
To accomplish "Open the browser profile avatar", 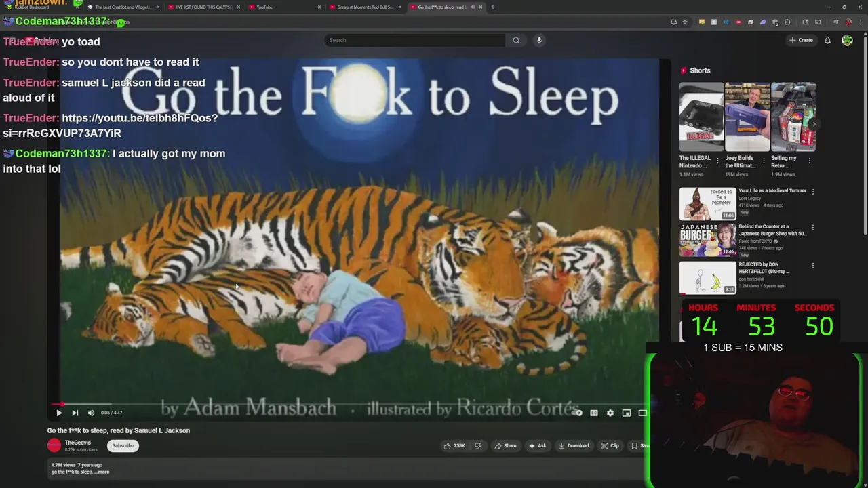I will pyautogui.click(x=848, y=22).
